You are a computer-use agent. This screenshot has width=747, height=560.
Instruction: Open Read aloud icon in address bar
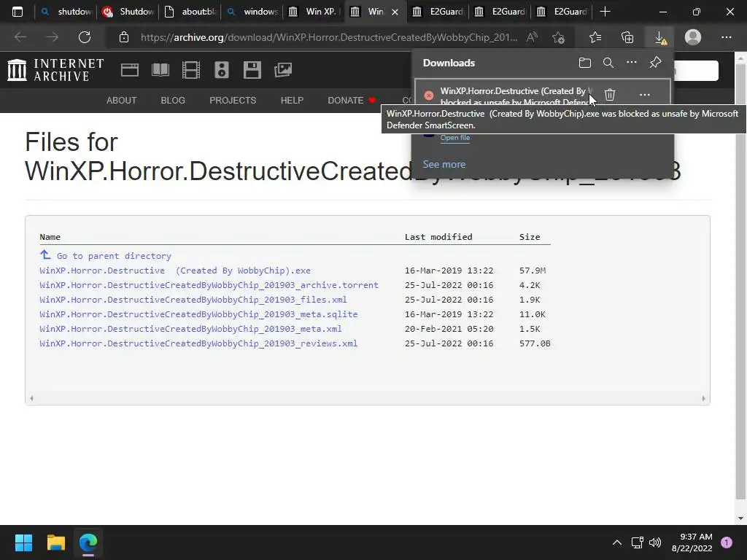532,37
